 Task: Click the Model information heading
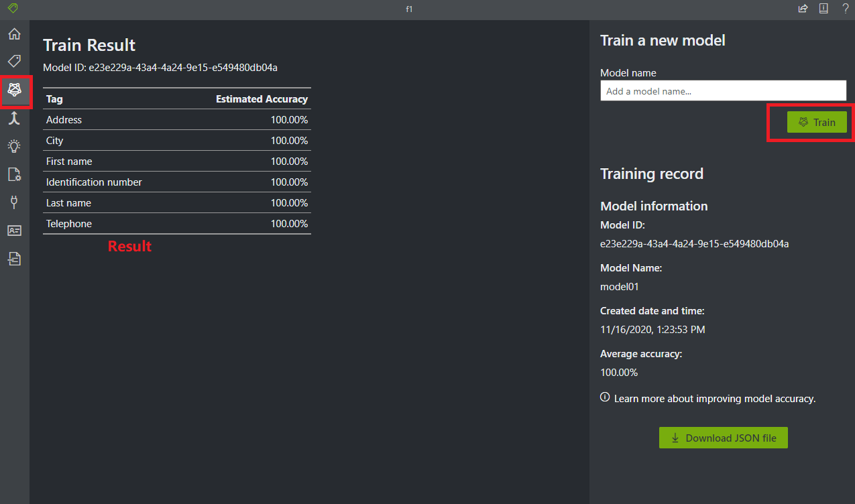[x=654, y=206]
